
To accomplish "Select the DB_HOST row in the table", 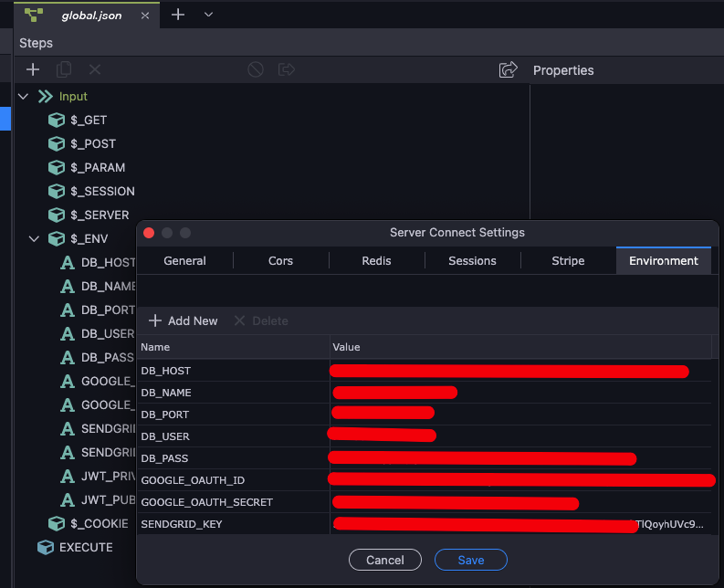I will click(x=424, y=371).
